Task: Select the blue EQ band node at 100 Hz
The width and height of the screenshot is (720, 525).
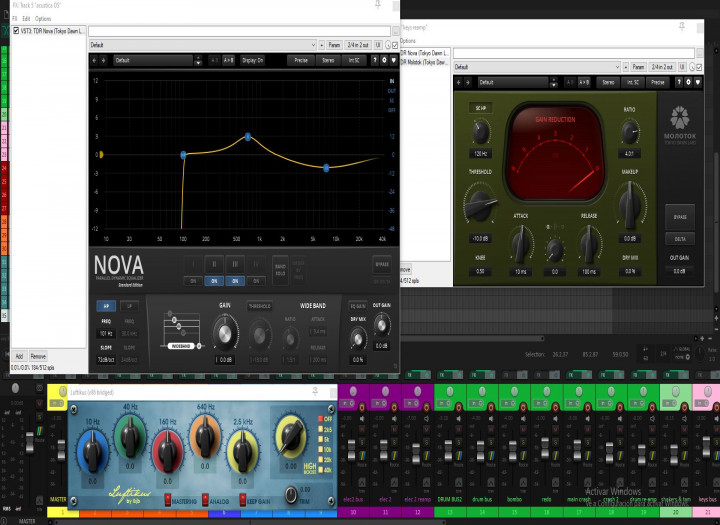Action: click(183, 155)
